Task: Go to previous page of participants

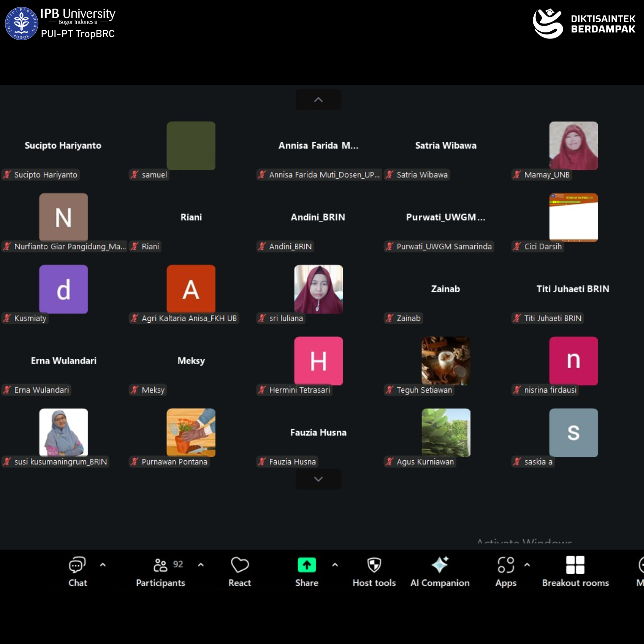Action: point(318,100)
